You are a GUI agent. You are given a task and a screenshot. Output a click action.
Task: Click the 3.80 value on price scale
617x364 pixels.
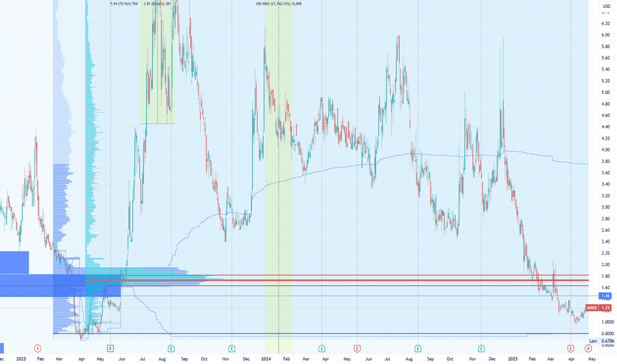coord(605,161)
